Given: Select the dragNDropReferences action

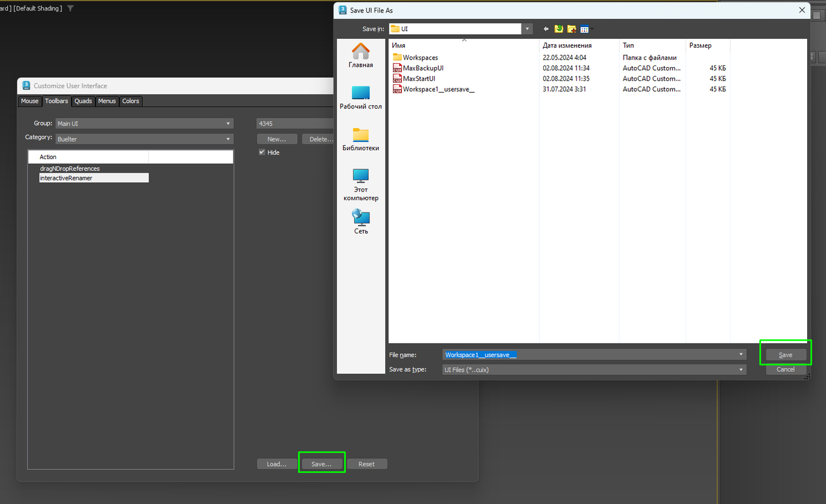Looking at the screenshot, I should pyautogui.click(x=70, y=169).
